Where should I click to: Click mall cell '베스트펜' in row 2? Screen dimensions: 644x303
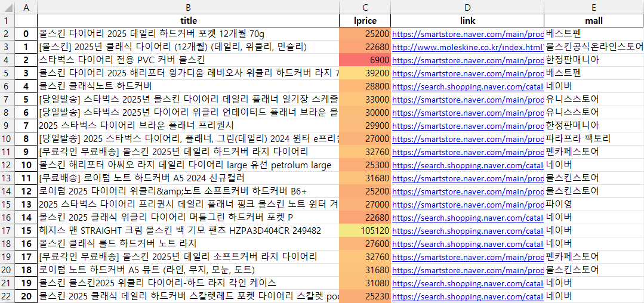pyautogui.click(x=594, y=33)
